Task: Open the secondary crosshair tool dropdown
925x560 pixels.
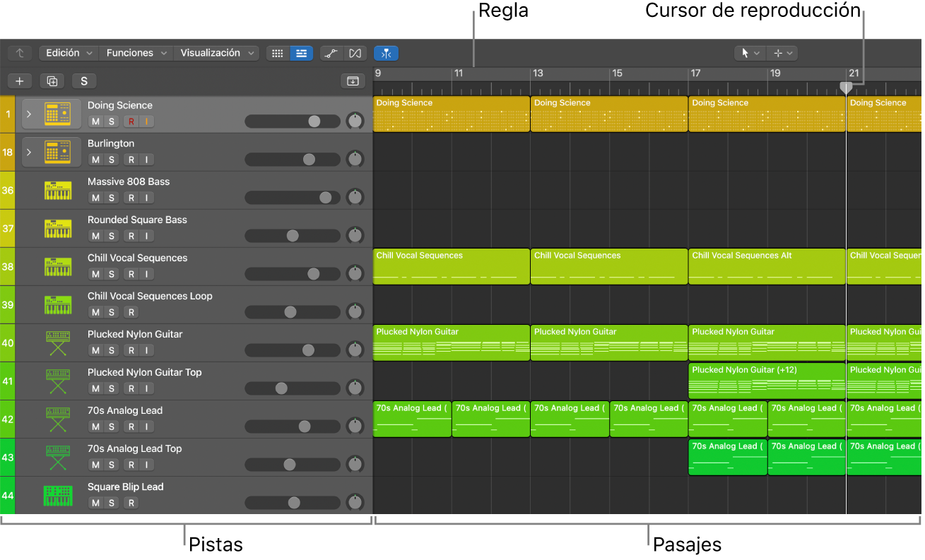Action: coord(783,53)
